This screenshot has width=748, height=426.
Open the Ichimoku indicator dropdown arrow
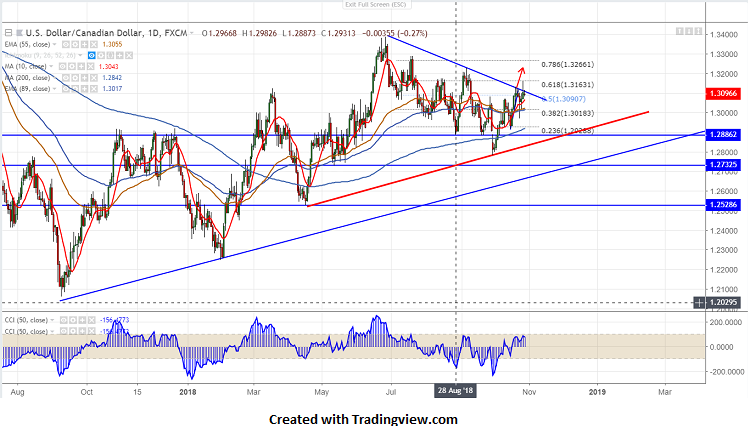(80, 55)
